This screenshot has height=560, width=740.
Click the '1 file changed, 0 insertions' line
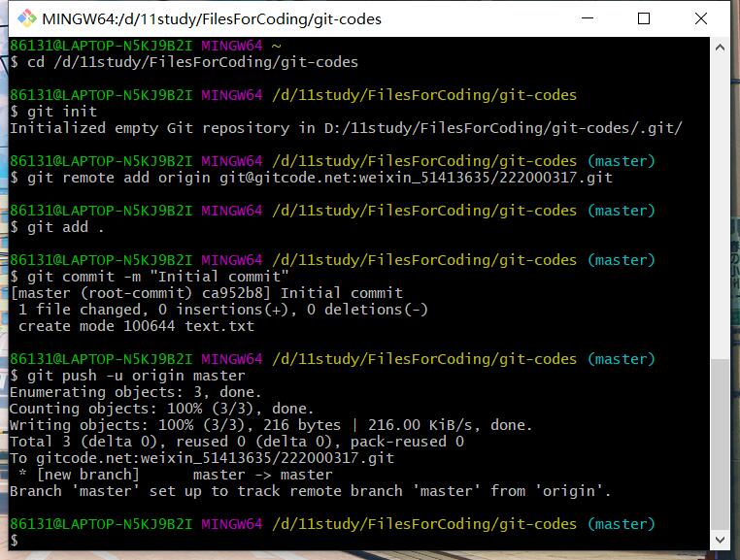(x=222, y=310)
